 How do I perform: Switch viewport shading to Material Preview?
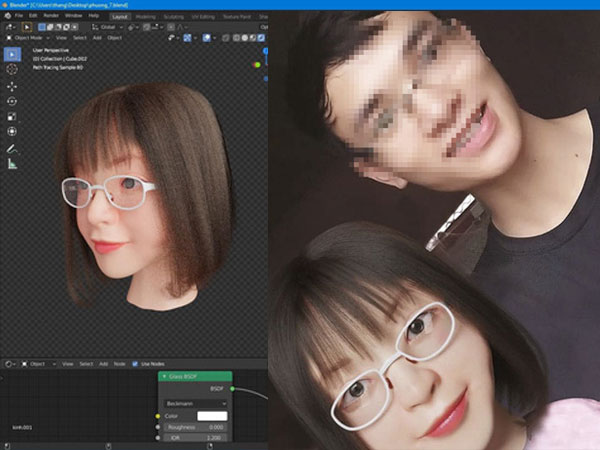253,38
